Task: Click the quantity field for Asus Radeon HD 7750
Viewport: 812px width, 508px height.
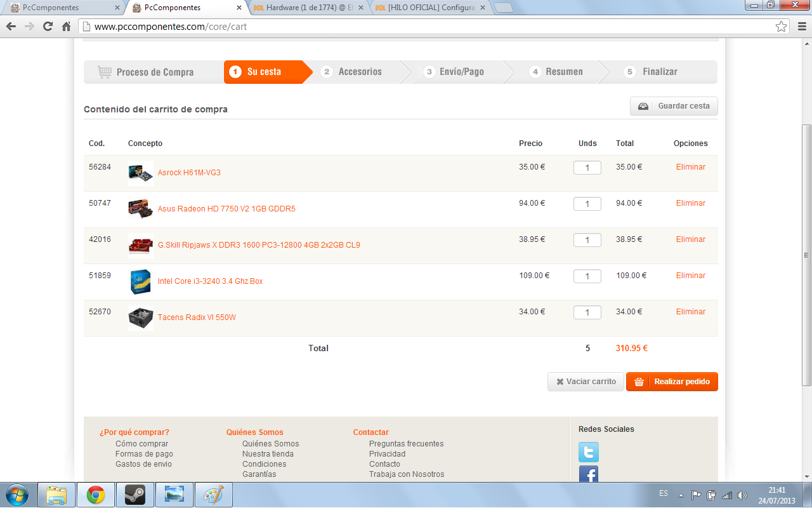Action: point(587,204)
